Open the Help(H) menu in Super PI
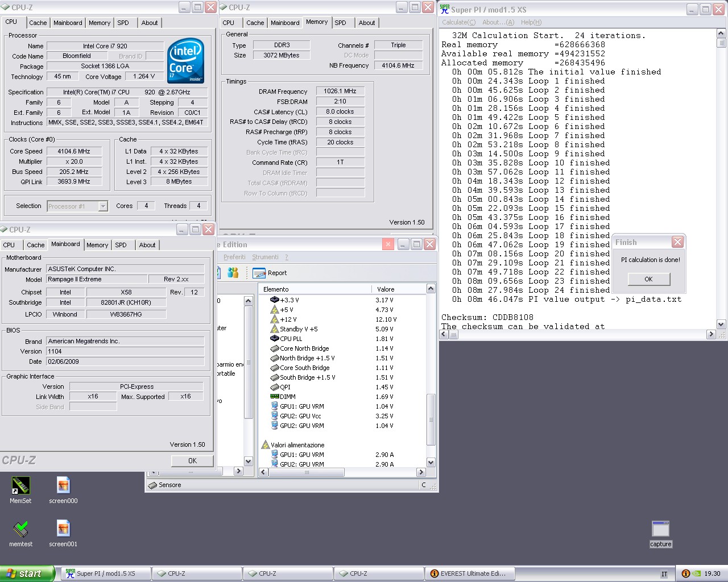The image size is (728, 582). (531, 22)
